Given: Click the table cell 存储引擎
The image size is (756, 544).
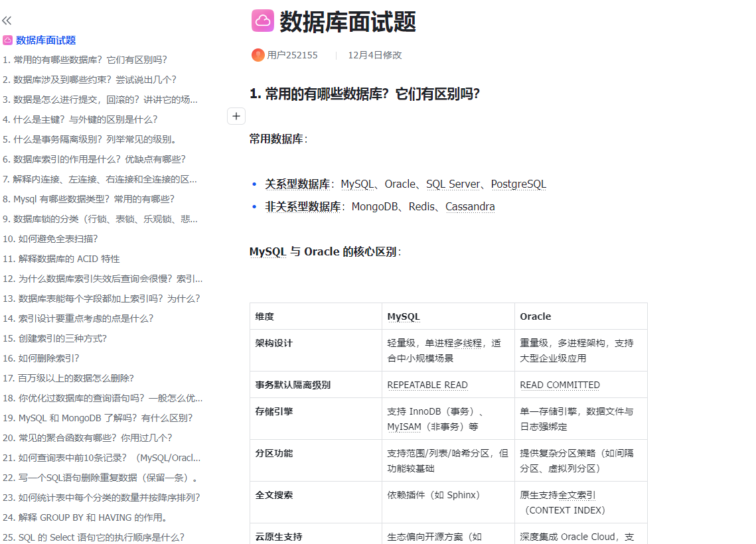Looking at the screenshot, I should coord(316,419).
